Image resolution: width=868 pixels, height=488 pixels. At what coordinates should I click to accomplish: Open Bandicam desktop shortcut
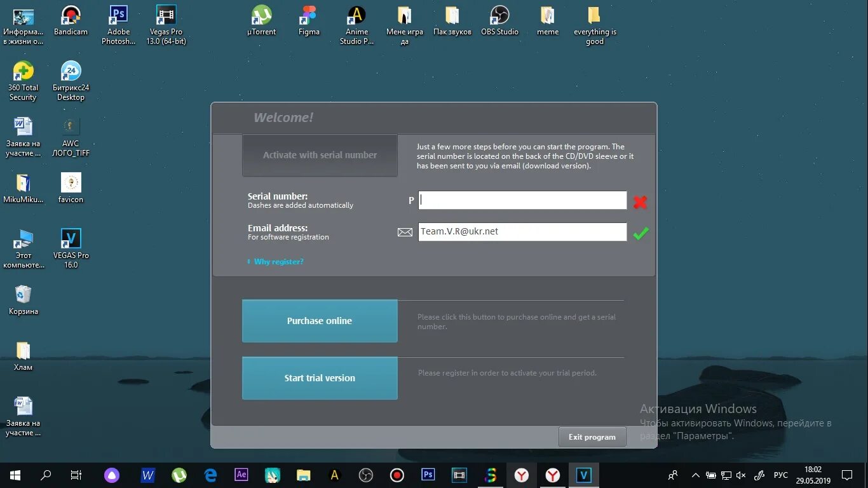[71, 20]
